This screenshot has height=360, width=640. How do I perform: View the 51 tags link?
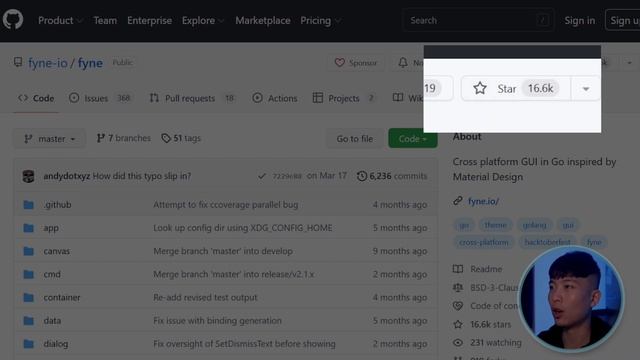tap(181, 138)
